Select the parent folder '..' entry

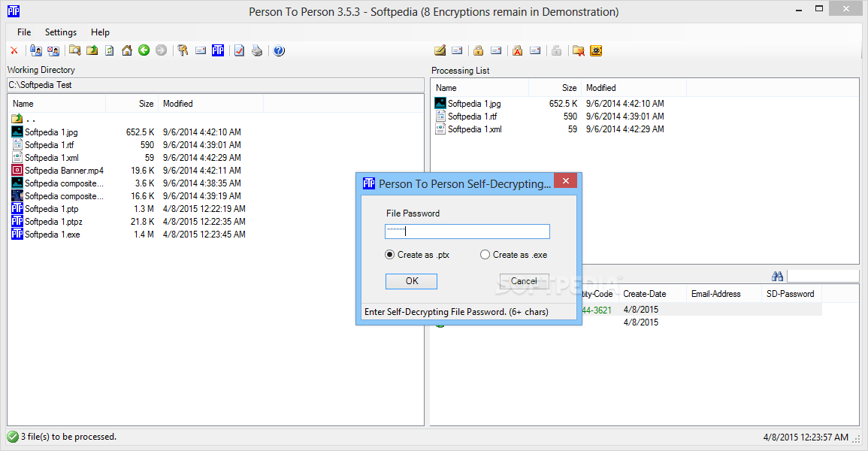coord(23,119)
